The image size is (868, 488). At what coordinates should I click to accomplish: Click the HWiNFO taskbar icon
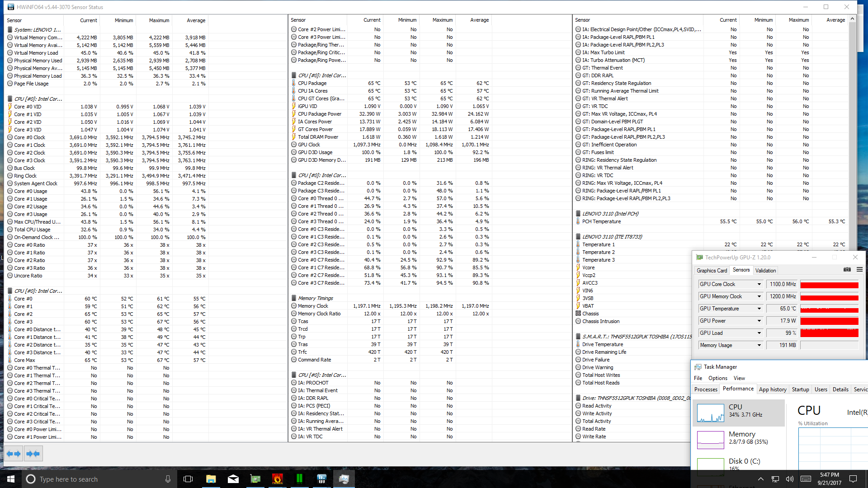[x=321, y=479]
